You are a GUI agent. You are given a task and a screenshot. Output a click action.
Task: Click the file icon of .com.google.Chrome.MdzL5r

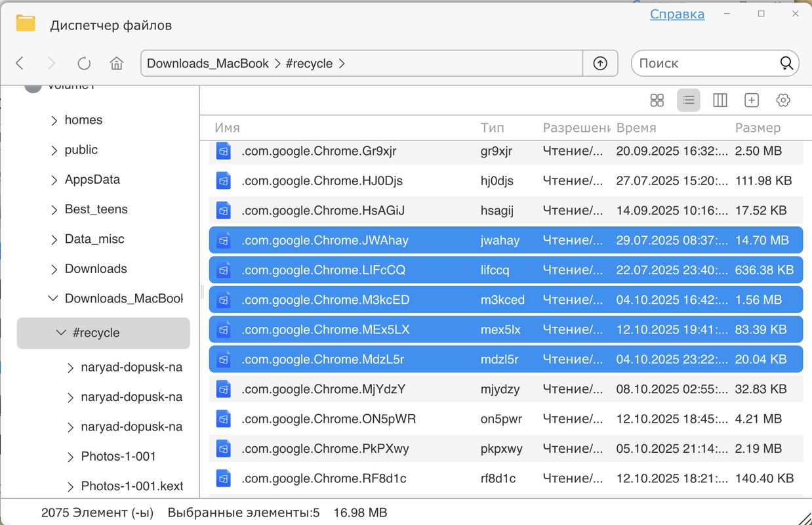(x=224, y=360)
